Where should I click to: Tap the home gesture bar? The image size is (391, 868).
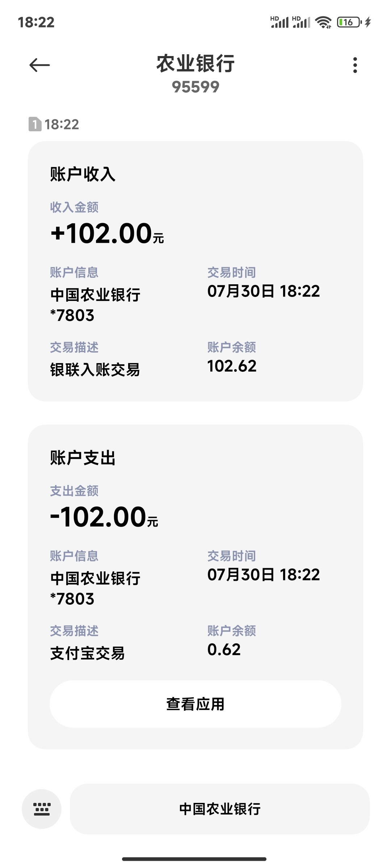click(x=194, y=859)
